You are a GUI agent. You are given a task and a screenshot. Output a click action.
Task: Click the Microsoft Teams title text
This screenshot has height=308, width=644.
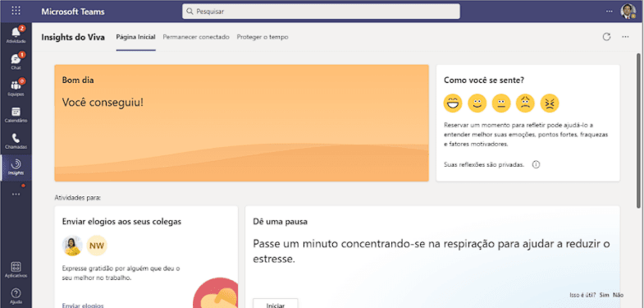pos(73,11)
